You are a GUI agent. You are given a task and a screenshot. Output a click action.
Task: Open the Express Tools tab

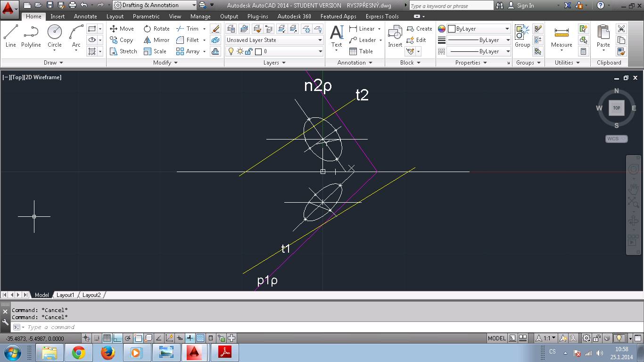[x=382, y=16]
